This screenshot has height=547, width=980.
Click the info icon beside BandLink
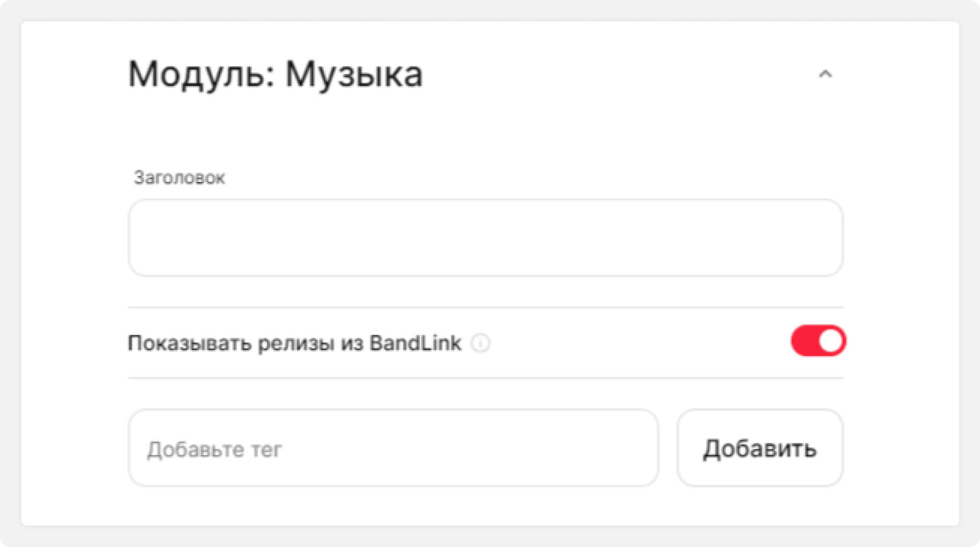[480, 343]
